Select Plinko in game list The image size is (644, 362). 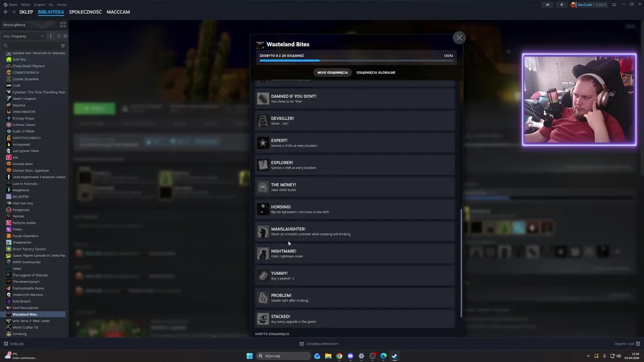pos(18,229)
